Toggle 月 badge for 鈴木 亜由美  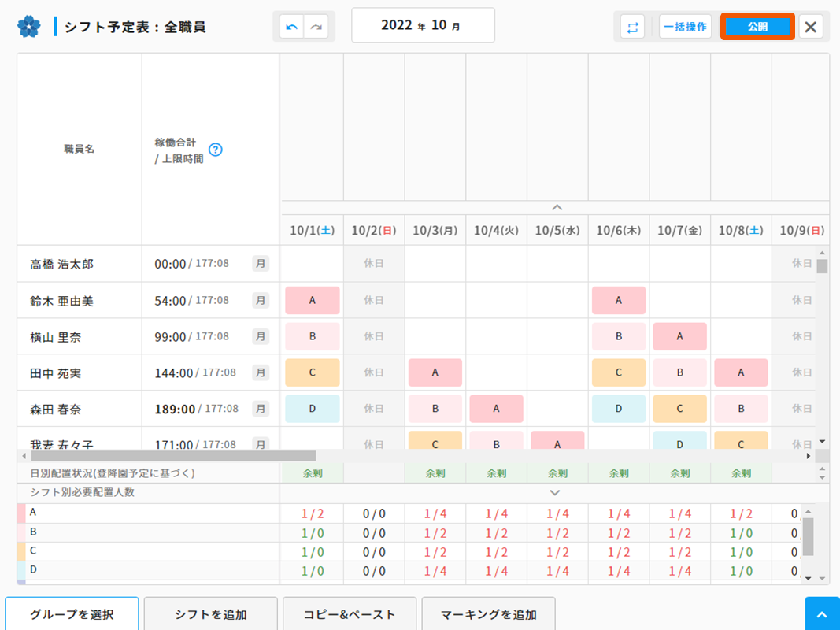pos(261,300)
